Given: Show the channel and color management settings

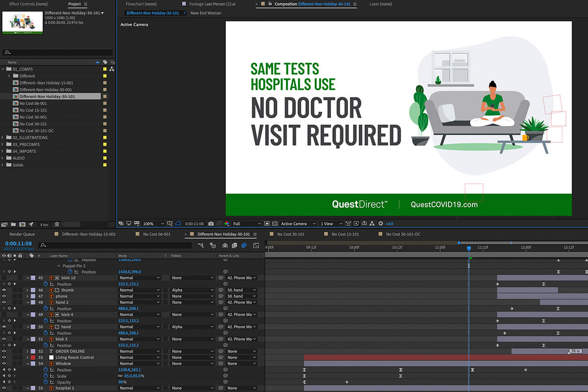Looking at the screenshot, I should click(x=226, y=223).
